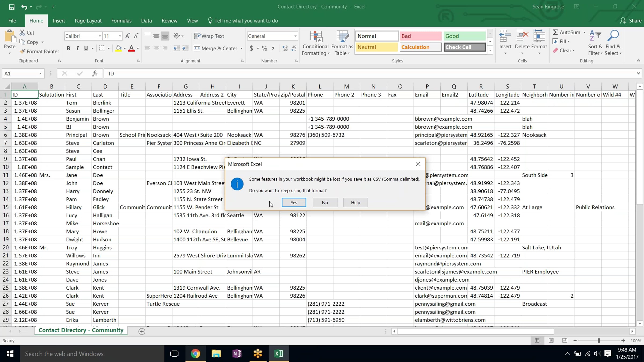The height and width of the screenshot is (362, 644).
Task: Click the Insert Function fx icon
Action: click(x=94, y=73)
